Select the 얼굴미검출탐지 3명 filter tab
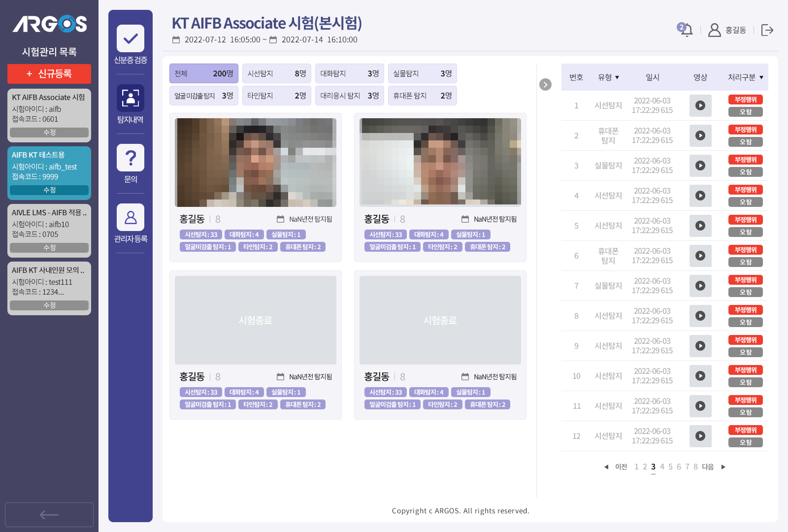Viewport: 788px width, 532px height. click(x=204, y=96)
